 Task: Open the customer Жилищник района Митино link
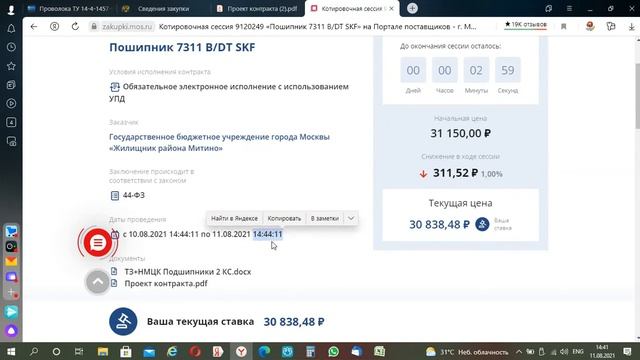(219, 142)
